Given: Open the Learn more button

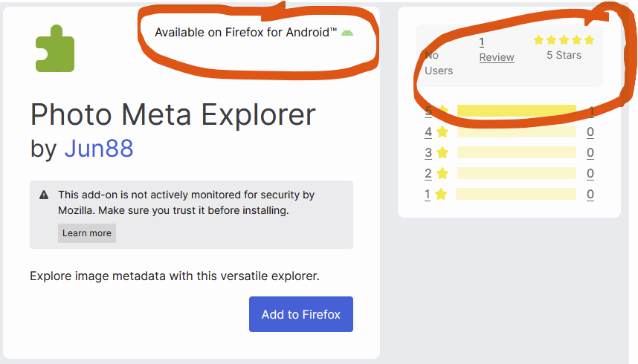Looking at the screenshot, I should (x=87, y=233).
